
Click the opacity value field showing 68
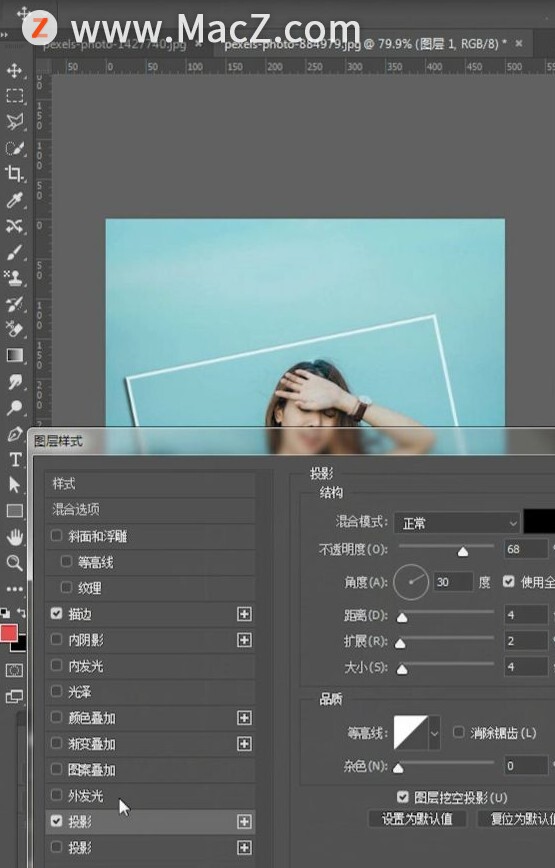click(x=526, y=549)
